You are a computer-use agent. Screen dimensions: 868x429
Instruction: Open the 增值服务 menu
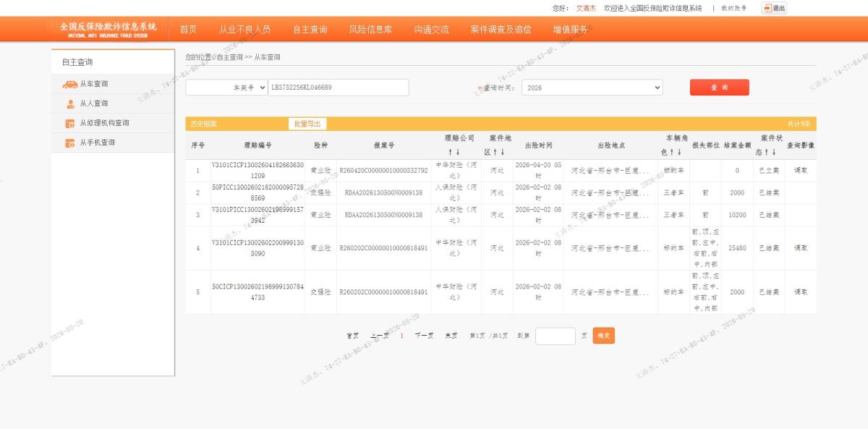[570, 30]
